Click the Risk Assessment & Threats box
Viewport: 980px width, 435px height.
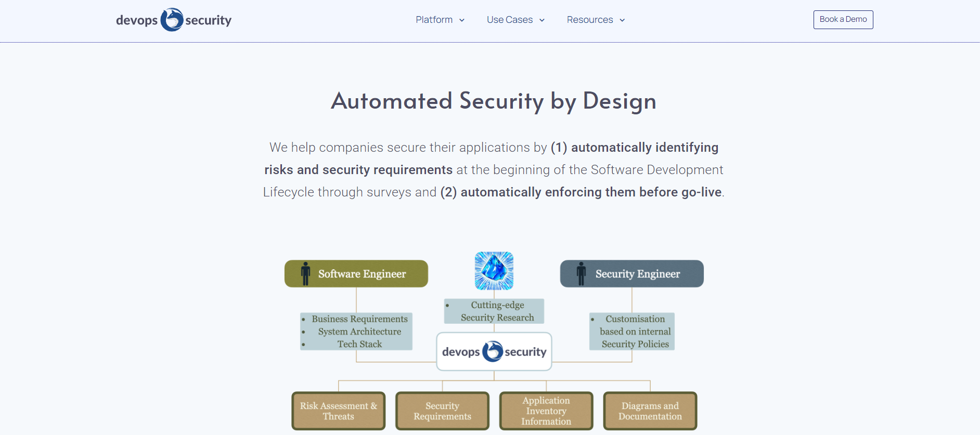click(x=339, y=411)
